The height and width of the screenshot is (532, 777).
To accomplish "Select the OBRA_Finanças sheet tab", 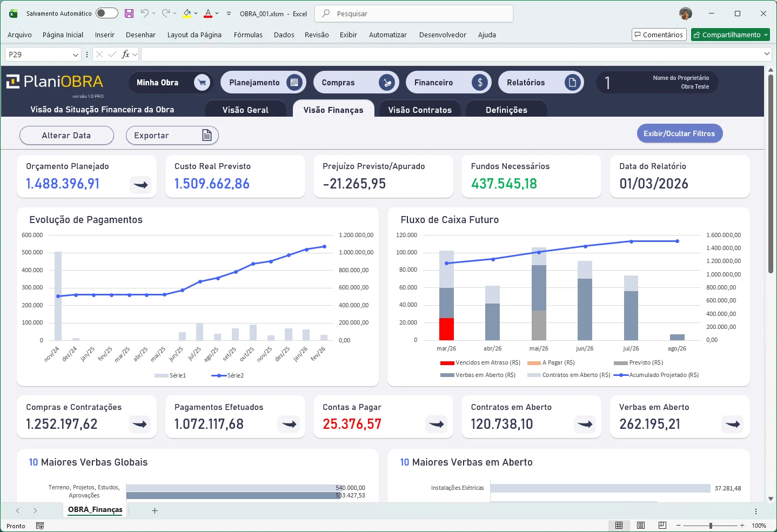I will [95, 510].
